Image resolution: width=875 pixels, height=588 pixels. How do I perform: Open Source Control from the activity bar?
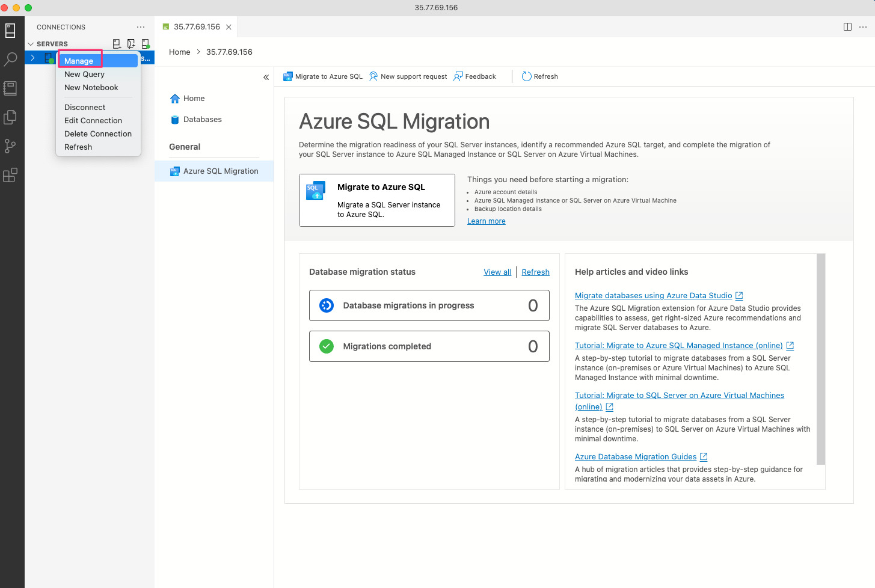[10, 146]
